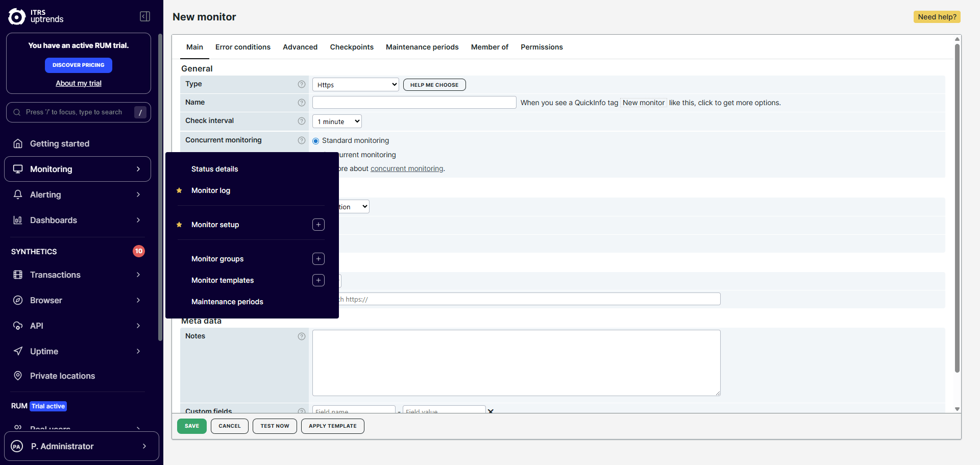Image resolution: width=980 pixels, height=465 pixels.
Task: Open Maintenance periods in the flyout menu
Action: [x=227, y=302]
